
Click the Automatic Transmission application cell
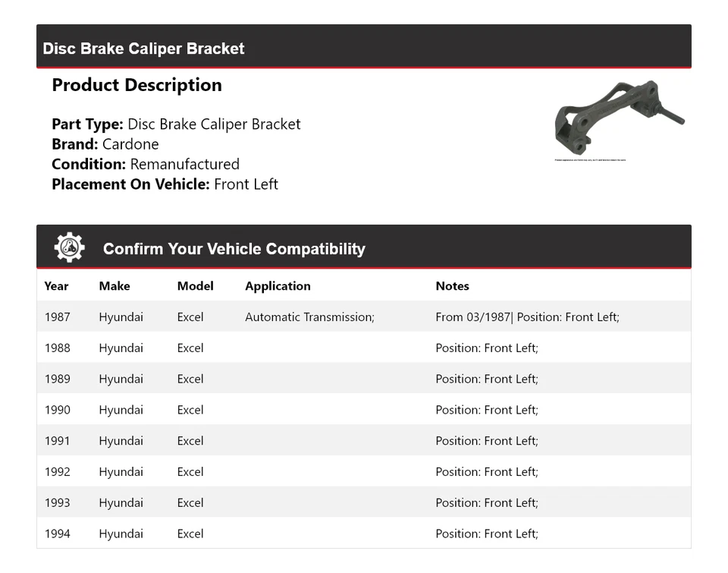pyautogui.click(x=309, y=317)
